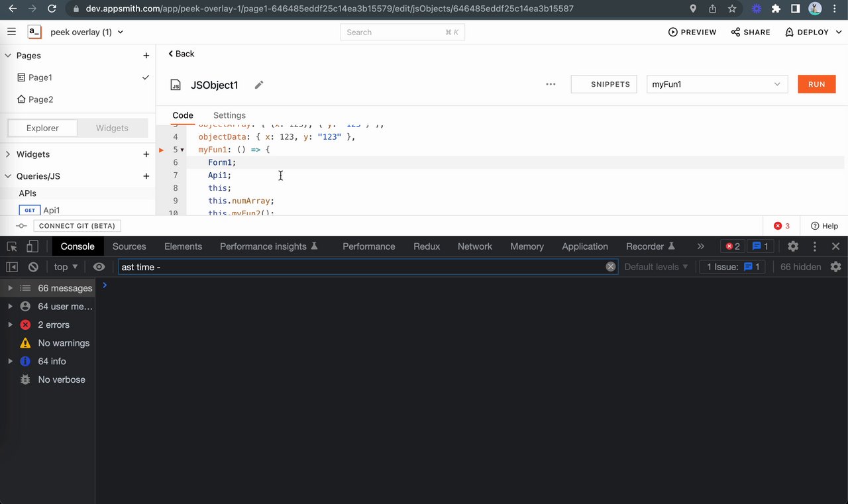The height and width of the screenshot is (504, 848).
Task: Add a new page with the plus icon
Action: (x=146, y=56)
